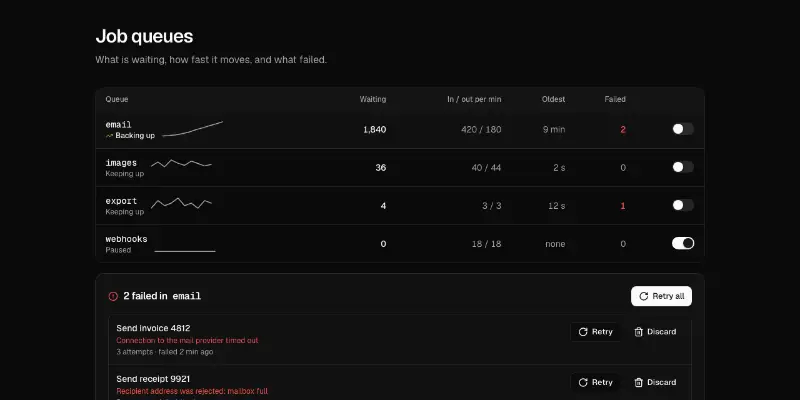Retry the Send invoice 4812 job

click(x=595, y=332)
